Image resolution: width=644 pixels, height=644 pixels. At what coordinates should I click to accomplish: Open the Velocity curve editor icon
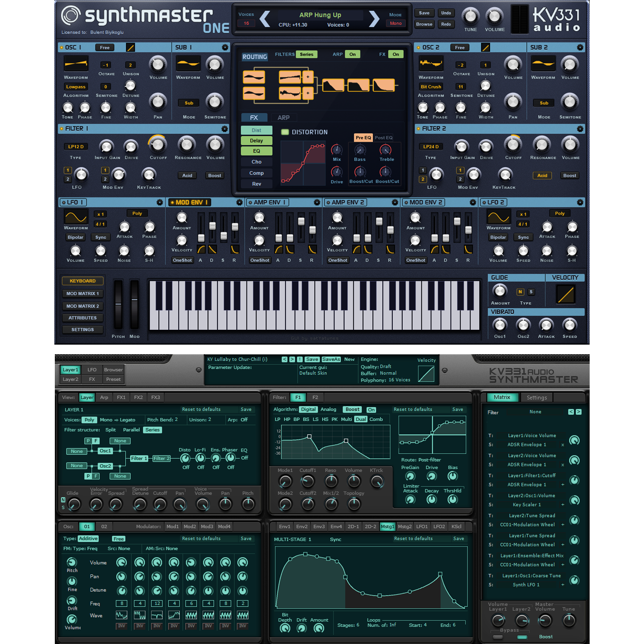coord(565,295)
